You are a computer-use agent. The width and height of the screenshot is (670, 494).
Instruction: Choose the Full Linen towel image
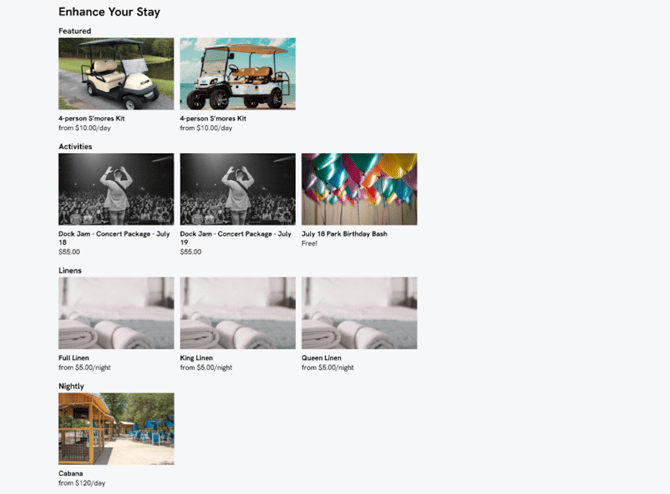click(x=116, y=313)
